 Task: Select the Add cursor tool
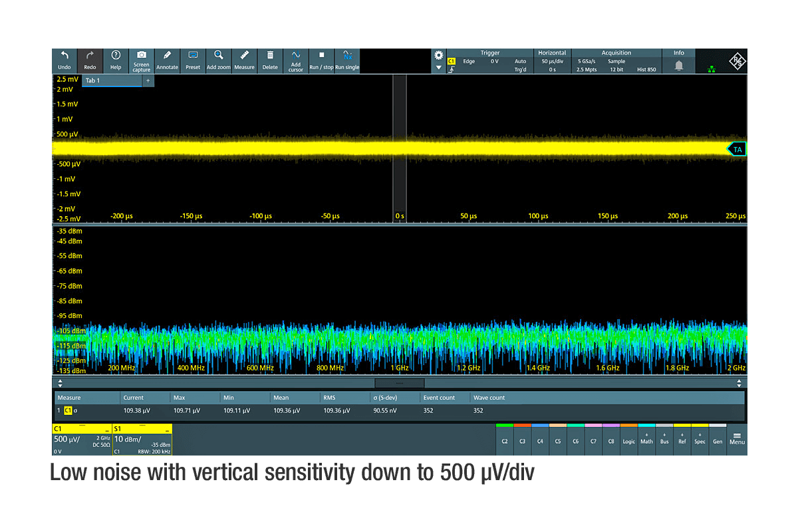coord(296,61)
